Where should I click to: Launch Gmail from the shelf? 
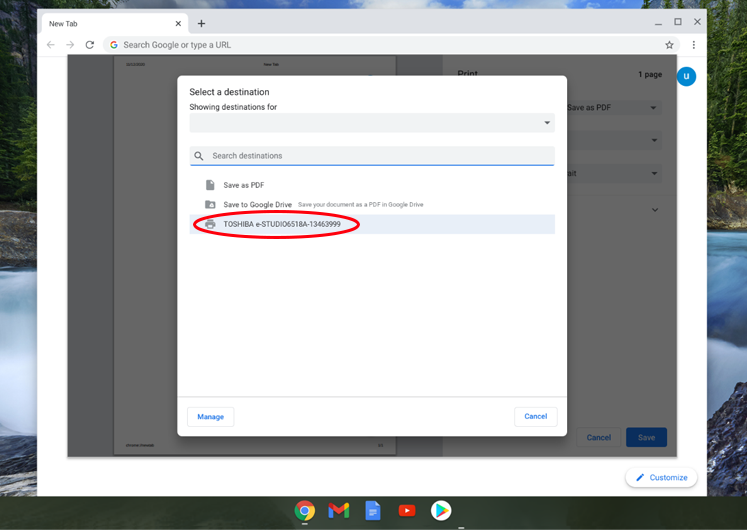point(339,511)
